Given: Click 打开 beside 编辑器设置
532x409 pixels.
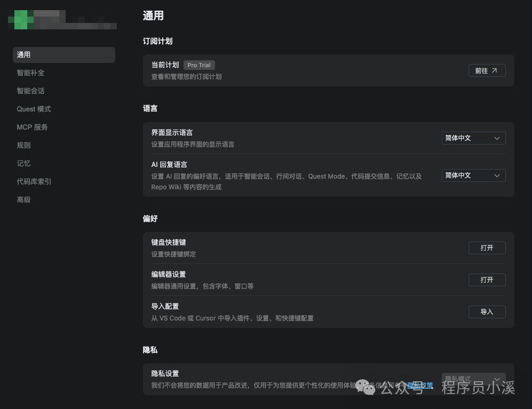Looking at the screenshot, I should coord(486,279).
